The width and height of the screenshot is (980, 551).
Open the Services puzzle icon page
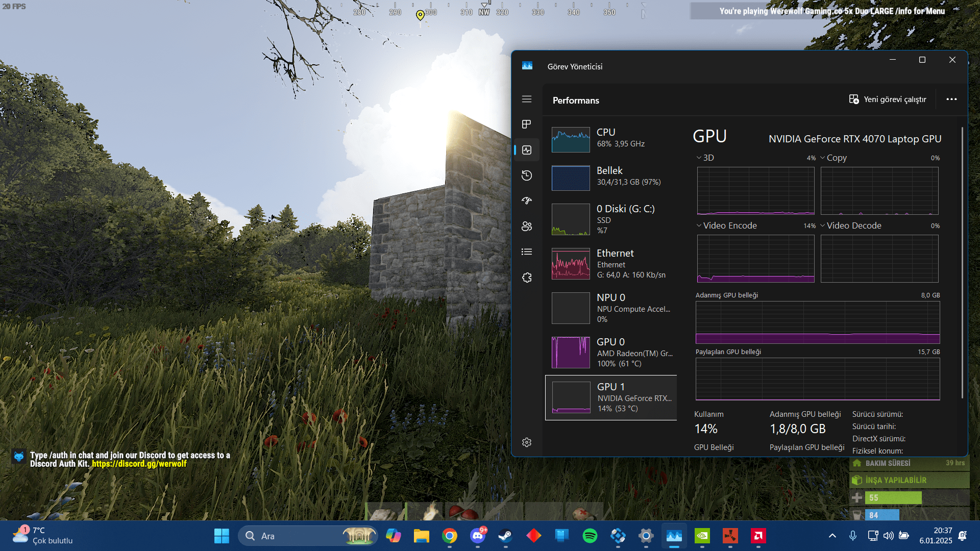(527, 278)
